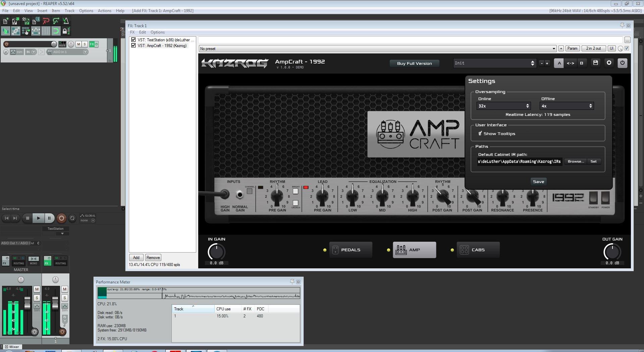Toggle the plugin bypass checkbox beside UI
Image resolution: width=644 pixels, height=352 pixels.
pyautogui.click(x=627, y=48)
